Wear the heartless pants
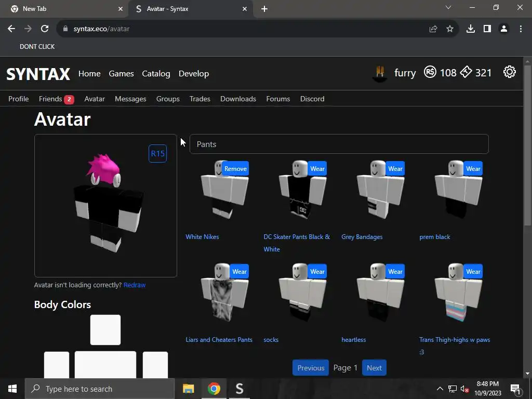 click(x=395, y=271)
